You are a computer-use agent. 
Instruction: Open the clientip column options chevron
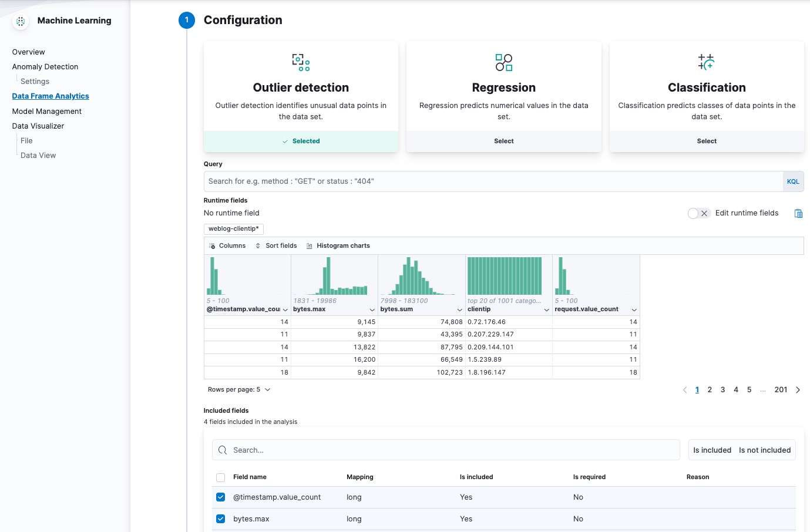point(545,309)
